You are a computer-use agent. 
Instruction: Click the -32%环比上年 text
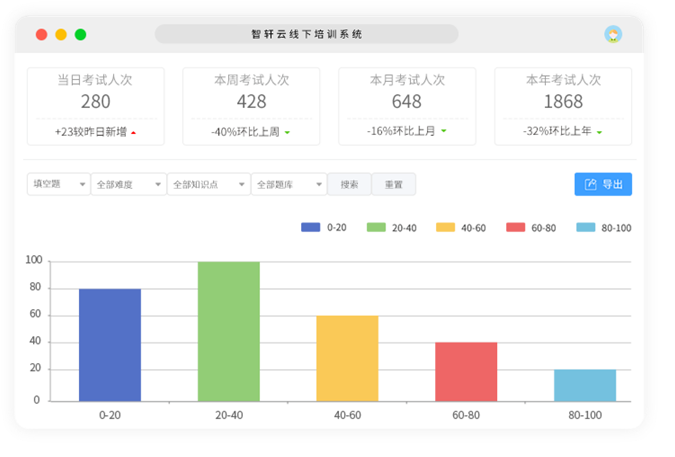[557, 131]
